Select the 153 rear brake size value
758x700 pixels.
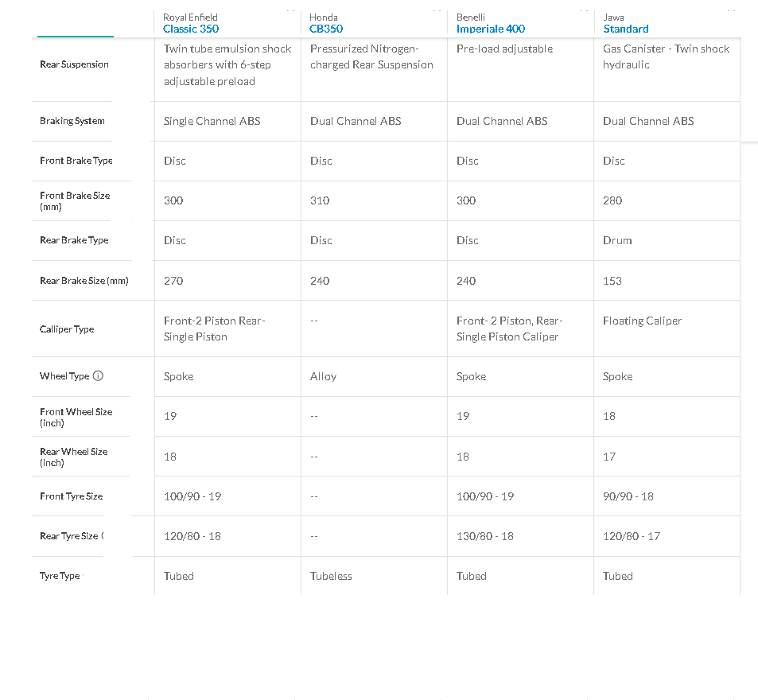612,281
